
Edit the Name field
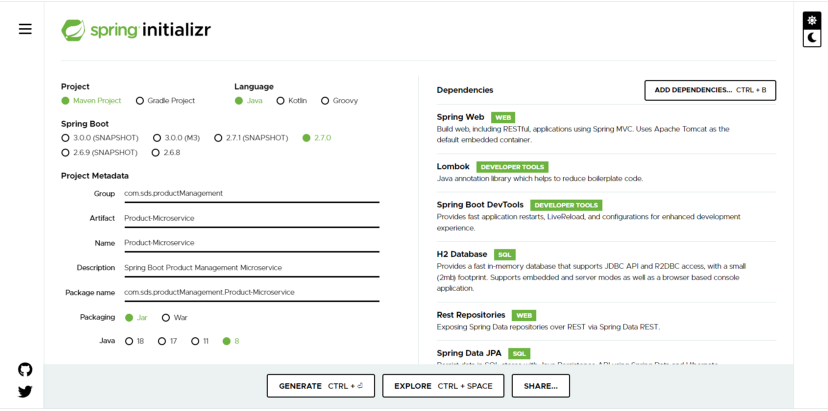coord(251,243)
